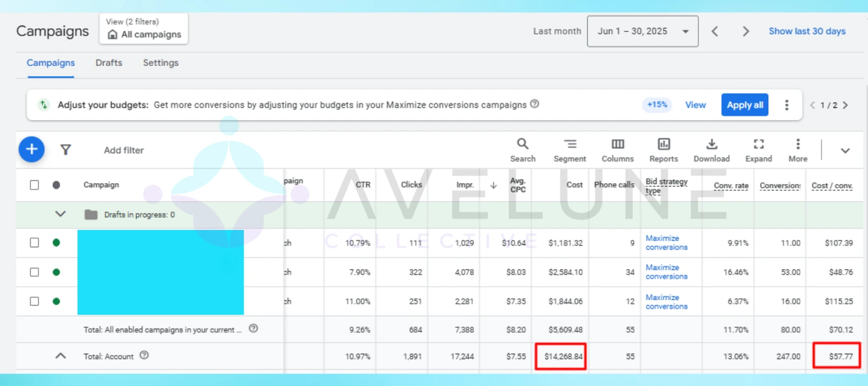Select checkbox for the $2,584.10 campaign row

pyautogui.click(x=34, y=272)
